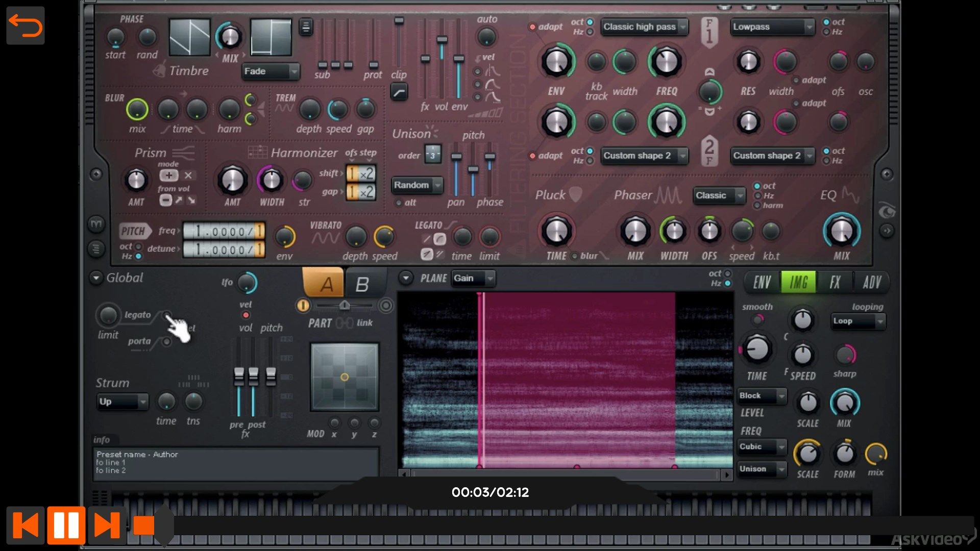Toggle the Pluck blur LED
The image size is (980, 551).
pyautogui.click(x=575, y=256)
